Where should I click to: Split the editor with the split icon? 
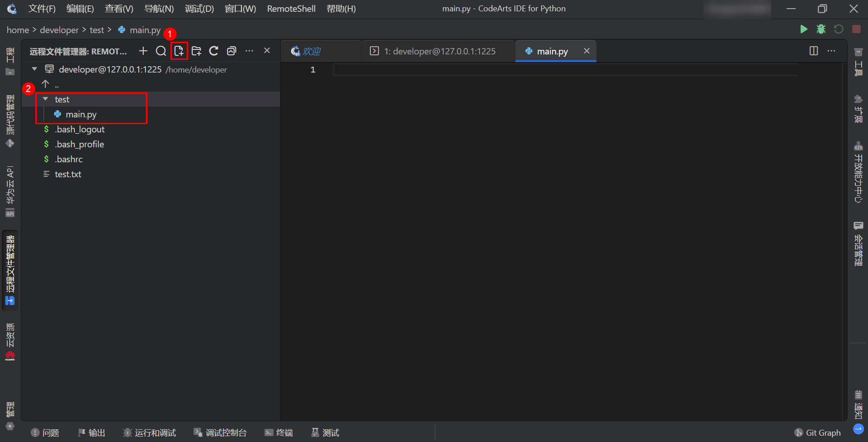(814, 51)
